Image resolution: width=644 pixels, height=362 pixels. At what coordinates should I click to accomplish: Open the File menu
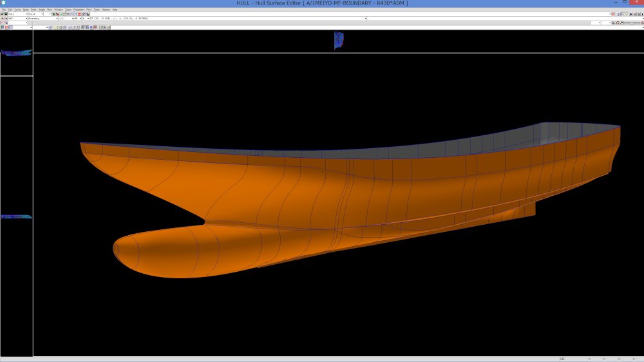tap(3, 10)
